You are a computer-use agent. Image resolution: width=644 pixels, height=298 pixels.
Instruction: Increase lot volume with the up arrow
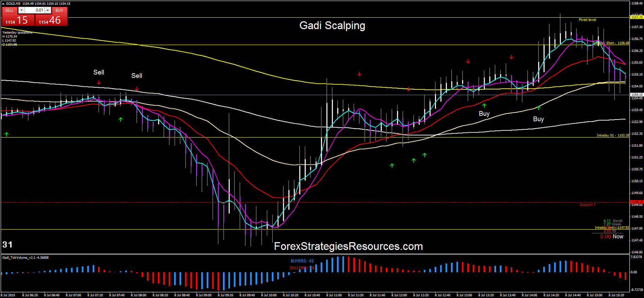tap(48, 10)
